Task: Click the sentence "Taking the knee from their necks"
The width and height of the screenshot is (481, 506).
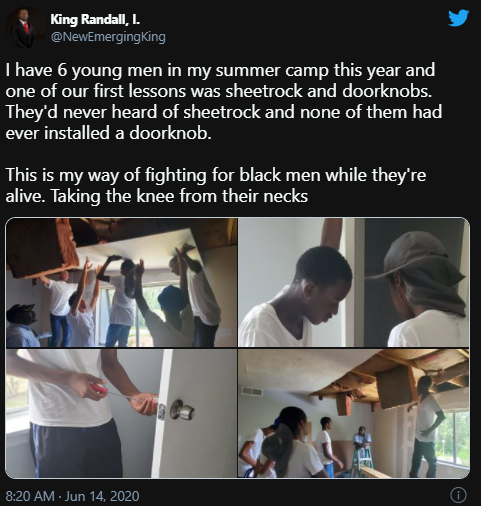Action: pos(179,196)
